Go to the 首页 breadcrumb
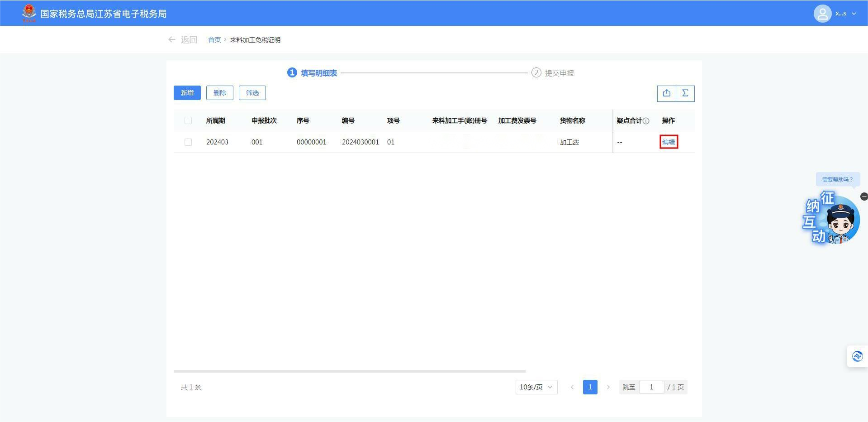This screenshot has width=868, height=422. [214, 40]
